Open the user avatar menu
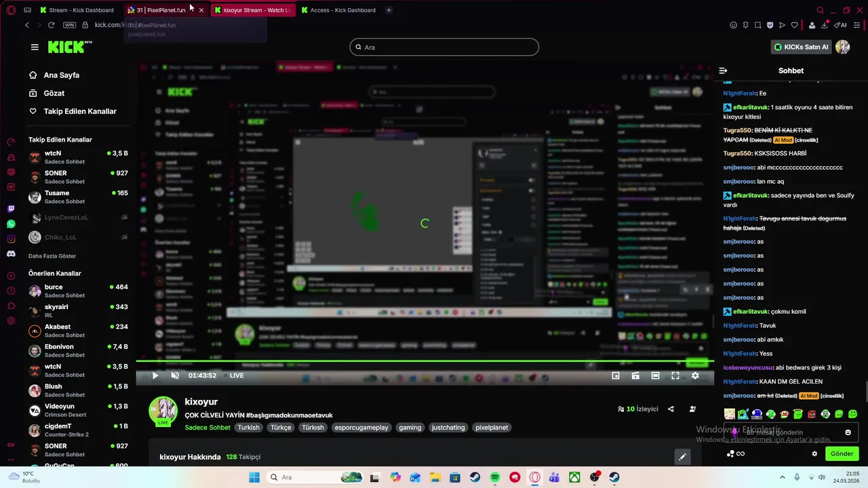Screen dimensions: 868x488 [842, 47]
